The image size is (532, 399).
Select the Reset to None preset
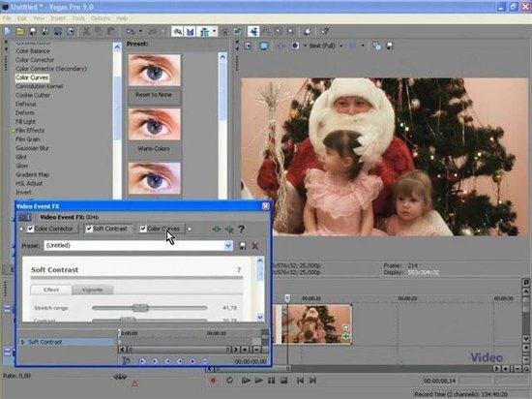(155, 79)
